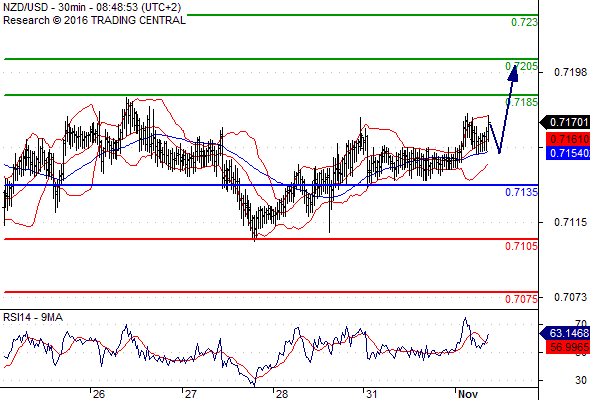The width and height of the screenshot is (590, 400).
Task: Click the 0.7075 support level label
Action: [521, 299]
